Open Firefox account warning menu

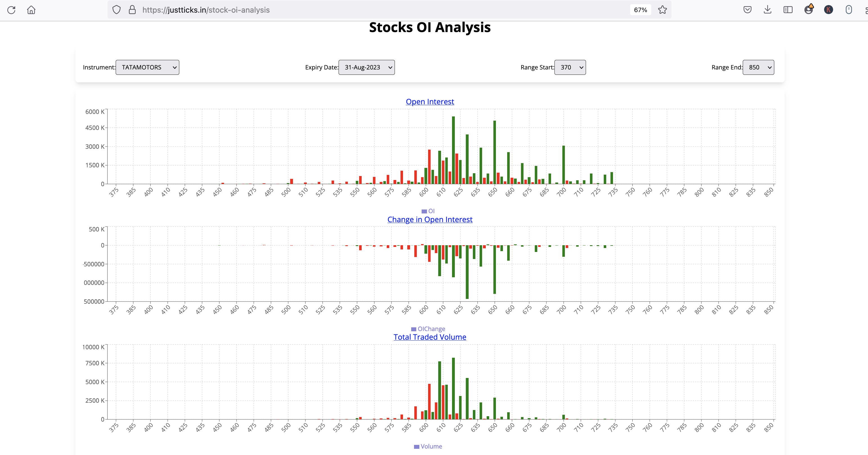(x=809, y=10)
